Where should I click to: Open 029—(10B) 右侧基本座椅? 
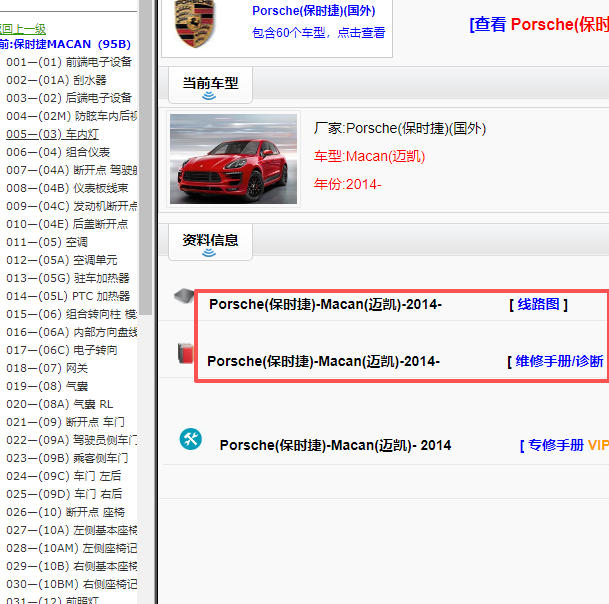tap(72, 566)
